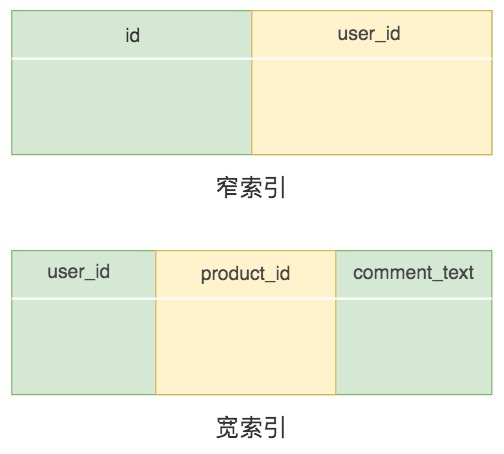This screenshot has width=504, height=454.
Task: Click white divider under bottom user_id header
Action: (83, 299)
